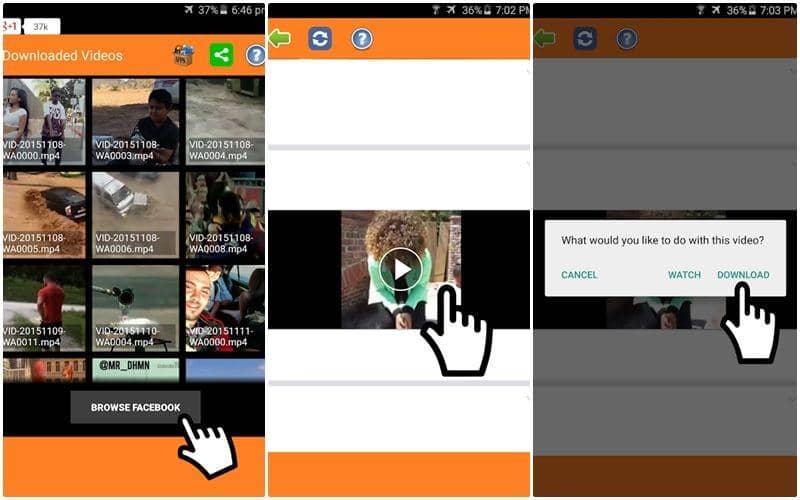Image resolution: width=800 pixels, height=500 pixels.
Task: Play the video in the middle screen
Action: pos(401,269)
